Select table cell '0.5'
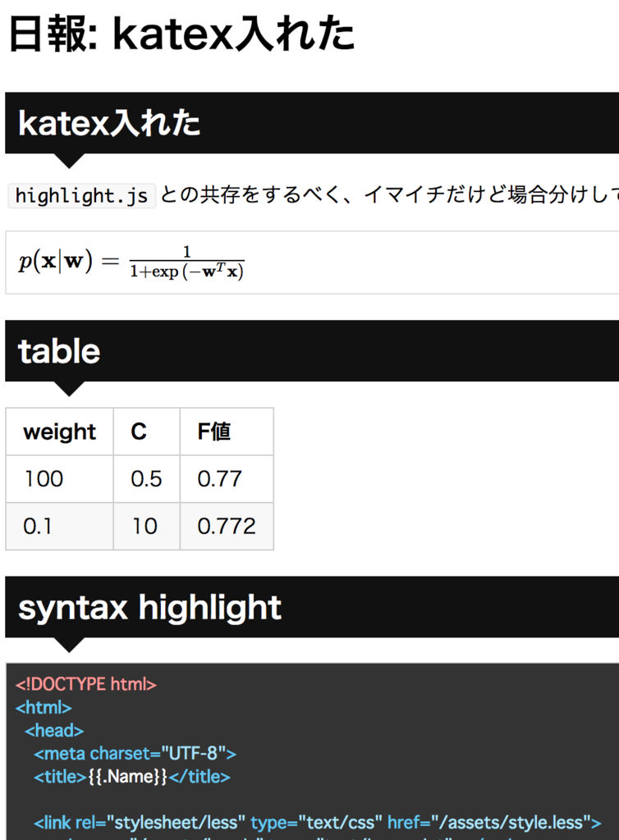This screenshot has width=619, height=840. pos(147,479)
